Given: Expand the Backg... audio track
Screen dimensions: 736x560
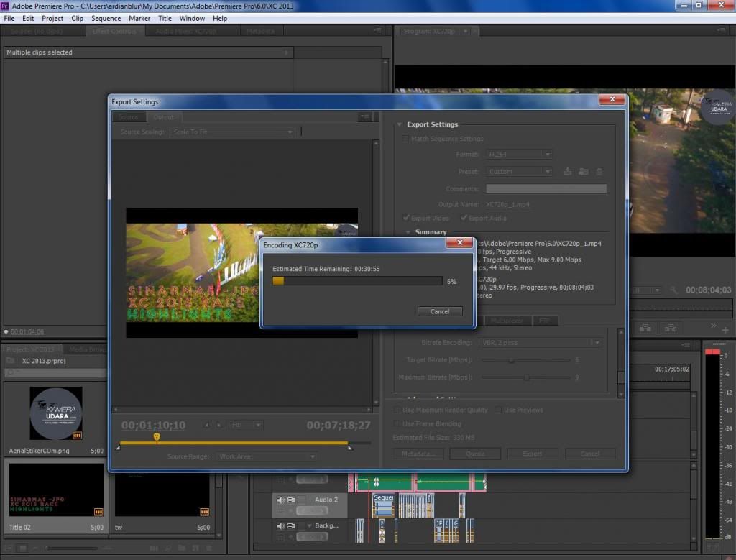Looking at the screenshot, I should tap(309, 525).
